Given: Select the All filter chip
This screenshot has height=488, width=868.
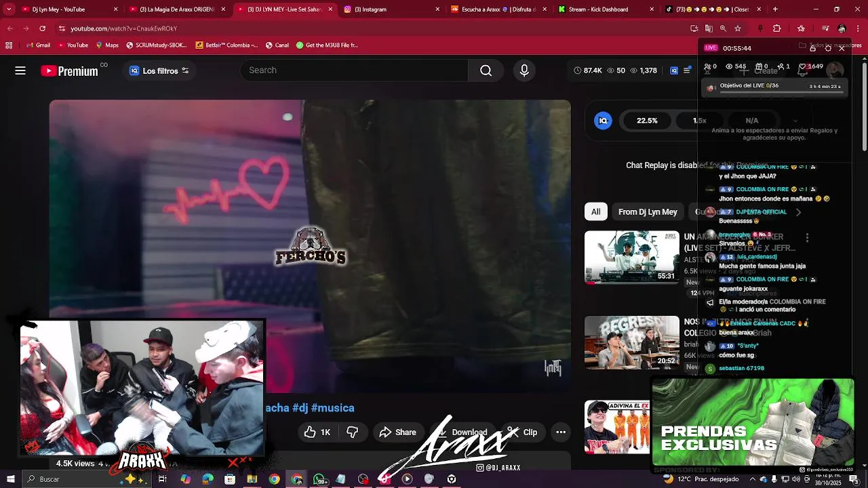Looking at the screenshot, I should click(595, 212).
